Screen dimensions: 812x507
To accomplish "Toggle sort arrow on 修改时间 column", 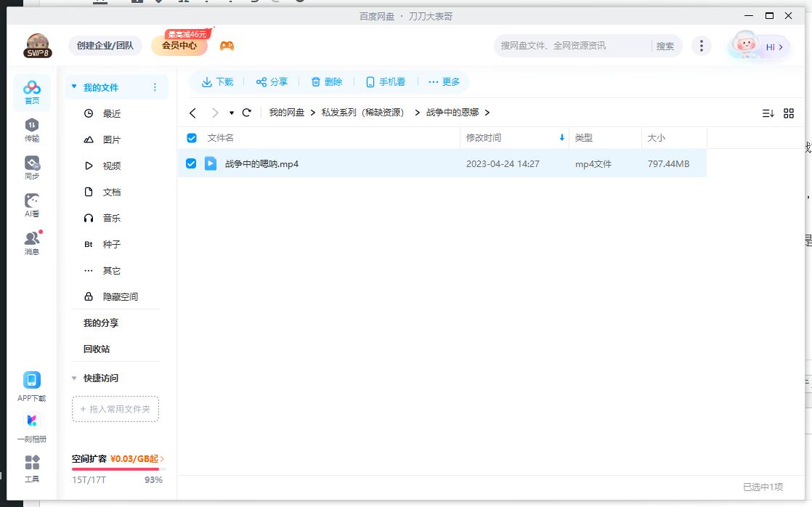I will pyautogui.click(x=562, y=138).
